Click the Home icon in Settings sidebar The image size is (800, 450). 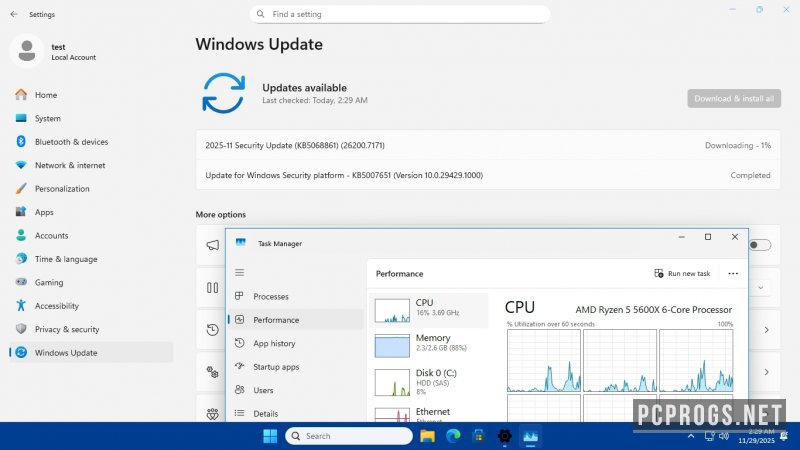(21, 95)
